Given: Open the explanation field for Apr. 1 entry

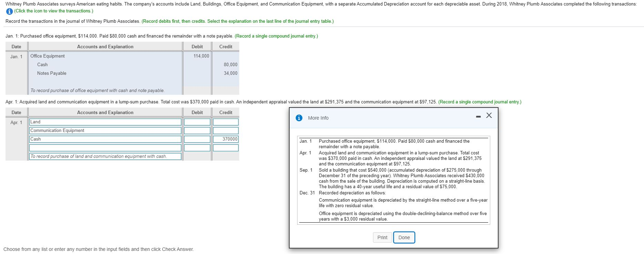Looking at the screenshot, I should (105, 156).
